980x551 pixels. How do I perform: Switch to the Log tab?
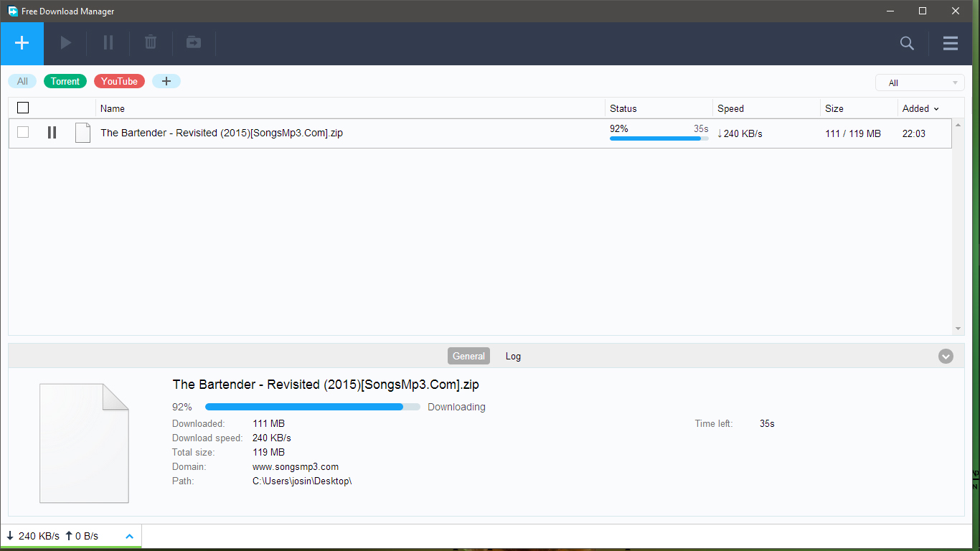click(x=513, y=356)
